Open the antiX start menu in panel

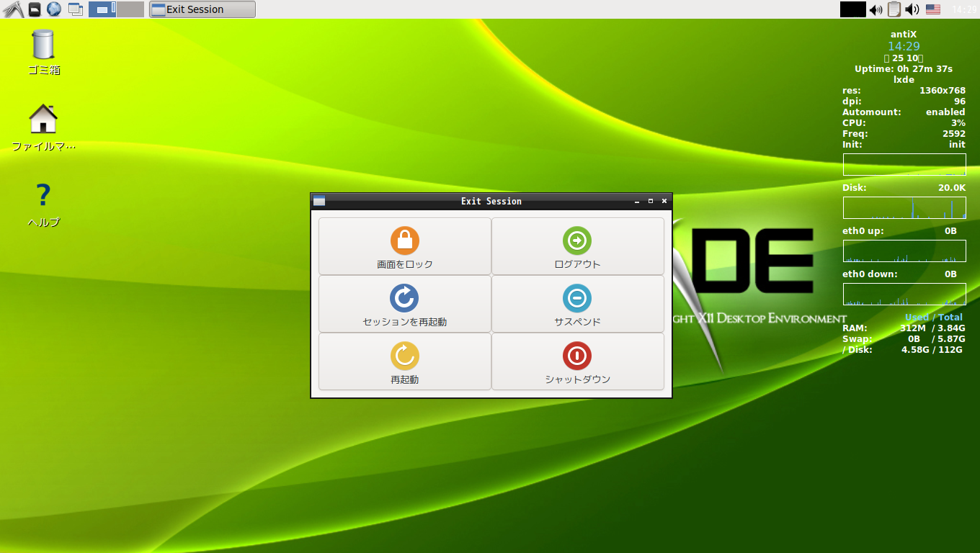click(x=13, y=9)
